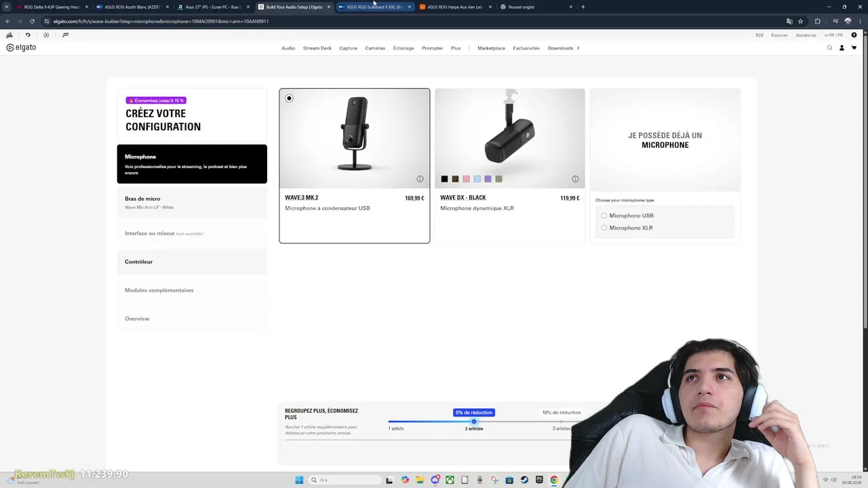Open the Capture navigation menu

tap(349, 48)
